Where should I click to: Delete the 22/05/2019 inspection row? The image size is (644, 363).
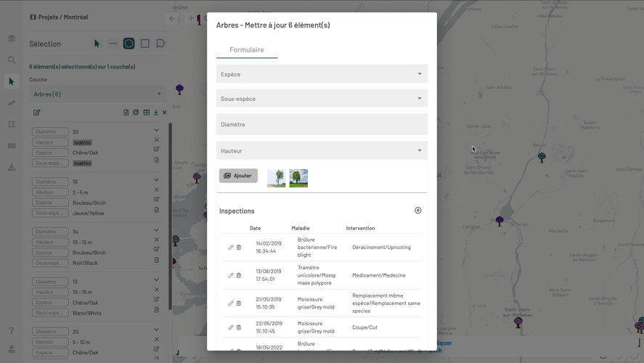pyautogui.click(x=239, y=327)
